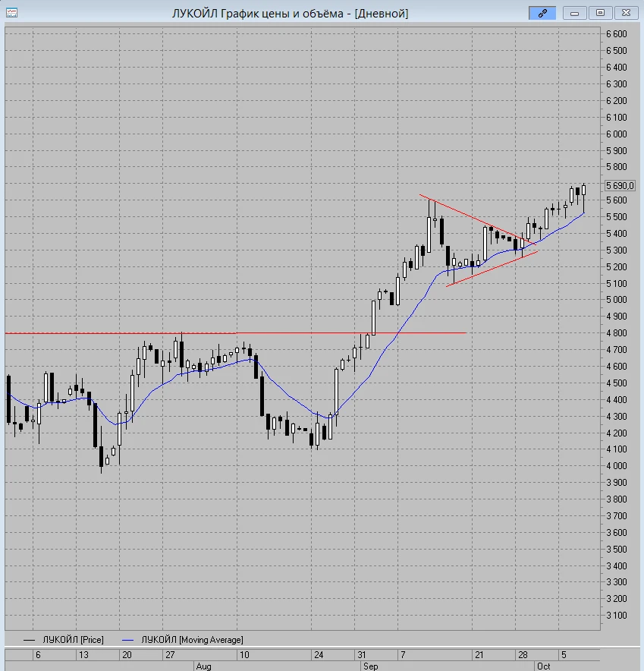Click the 6 600 price axis label
Image resolution: width=644 pixels, height=671 pixels.
point(616,34)
